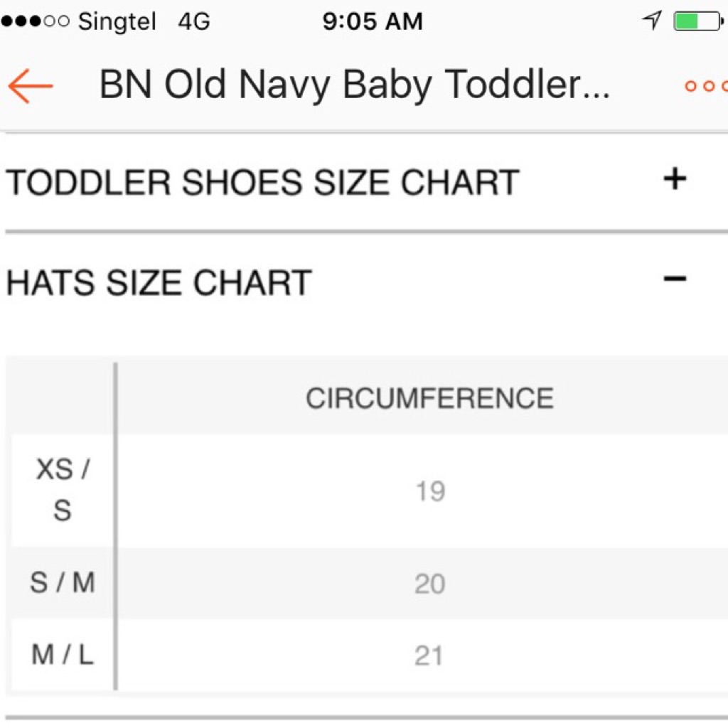Image resolution: width=728 pixels, height=728 pixels.
Task: Tap the orange back arrow
Action: [31, 86]
